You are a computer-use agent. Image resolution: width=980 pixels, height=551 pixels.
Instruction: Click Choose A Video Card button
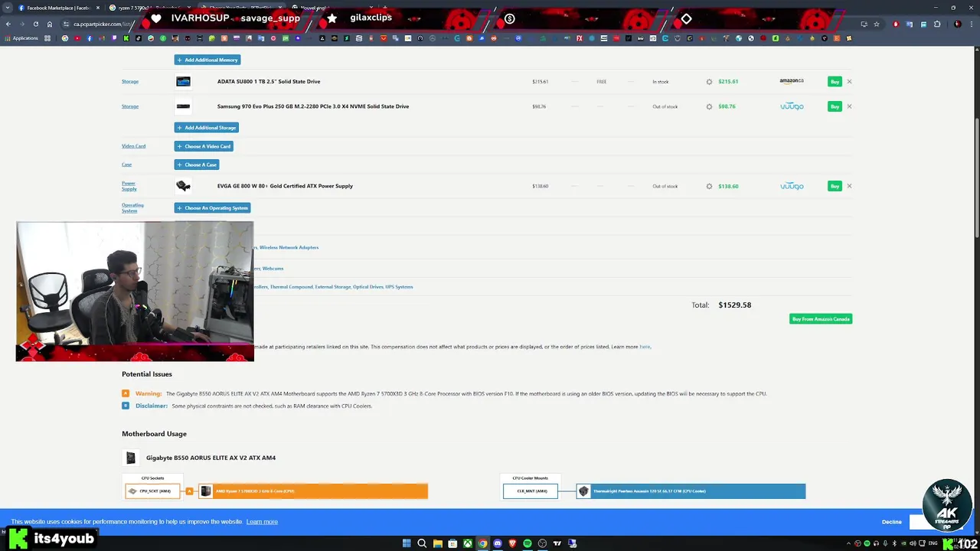point(204,146)
